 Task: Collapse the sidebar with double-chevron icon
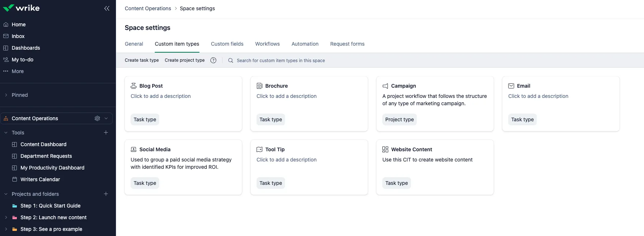click(x=107, y=8)
